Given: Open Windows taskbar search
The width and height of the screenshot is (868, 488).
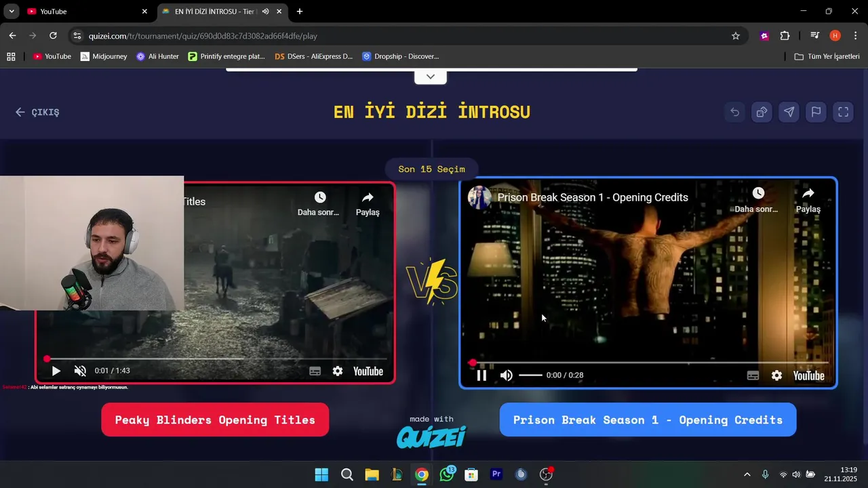Looking at the screenshot, I should pyautogui.click(x=347, y=474).
